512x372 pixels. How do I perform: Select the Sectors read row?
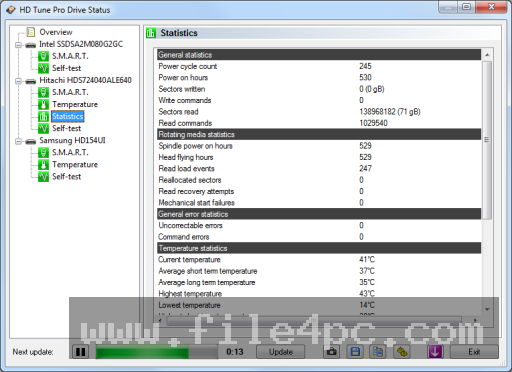[x=319, y=112]
